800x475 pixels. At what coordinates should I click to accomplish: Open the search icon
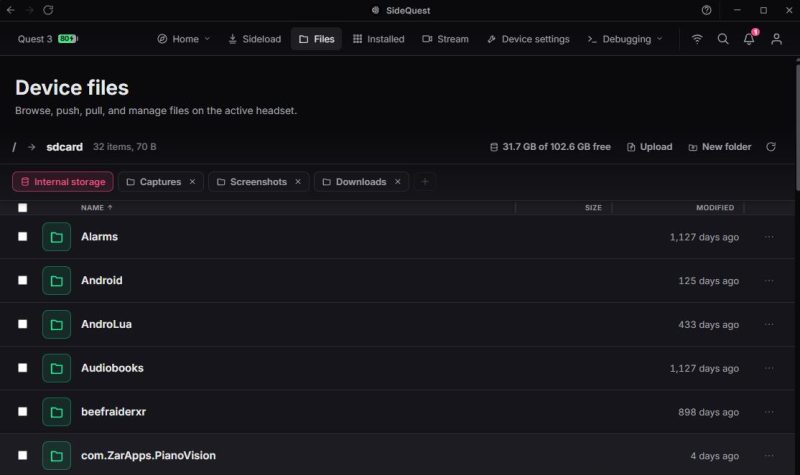pos(723,39)
